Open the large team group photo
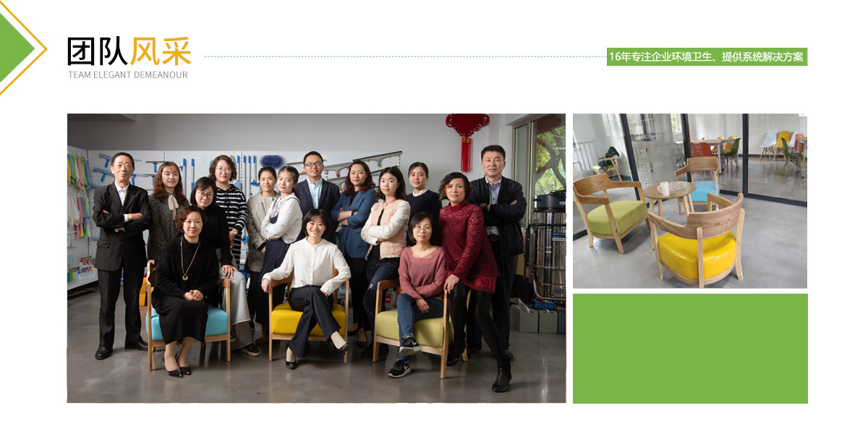The height and width of the screenshot is (434, 868). [x=316, y=258]
